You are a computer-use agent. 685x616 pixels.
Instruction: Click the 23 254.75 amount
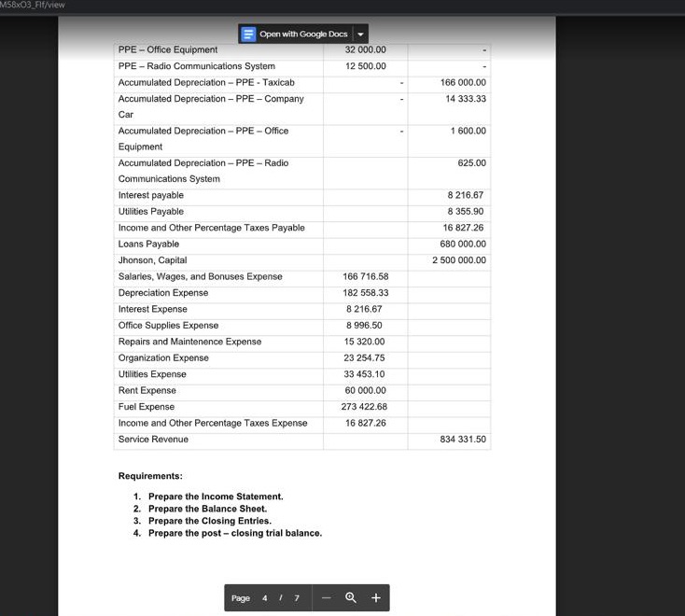364,357
